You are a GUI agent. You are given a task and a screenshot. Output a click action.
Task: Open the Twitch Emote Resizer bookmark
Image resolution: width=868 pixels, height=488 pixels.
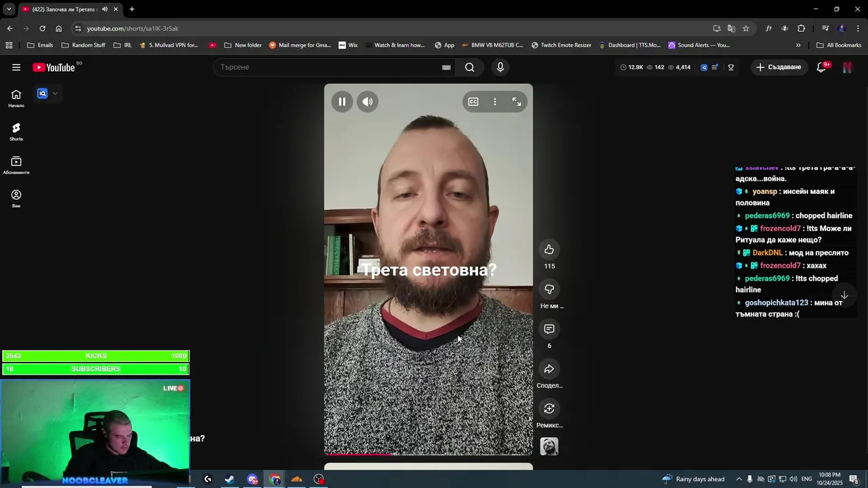coord(561,45)
